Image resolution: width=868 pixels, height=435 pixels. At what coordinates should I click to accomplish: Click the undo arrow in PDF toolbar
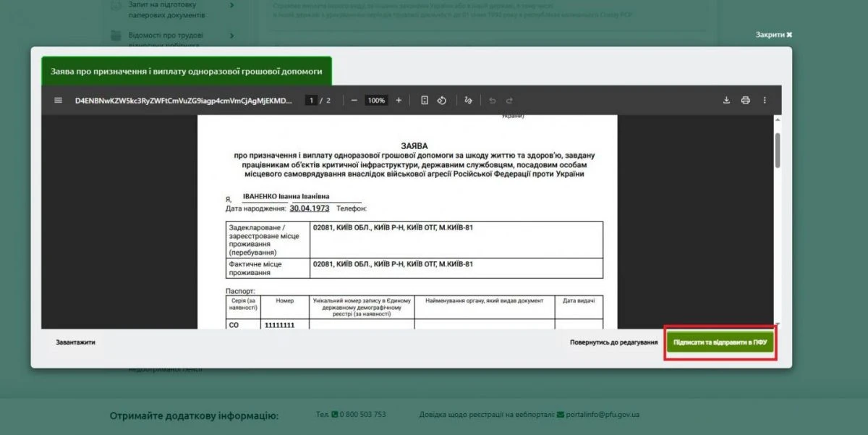493,101
